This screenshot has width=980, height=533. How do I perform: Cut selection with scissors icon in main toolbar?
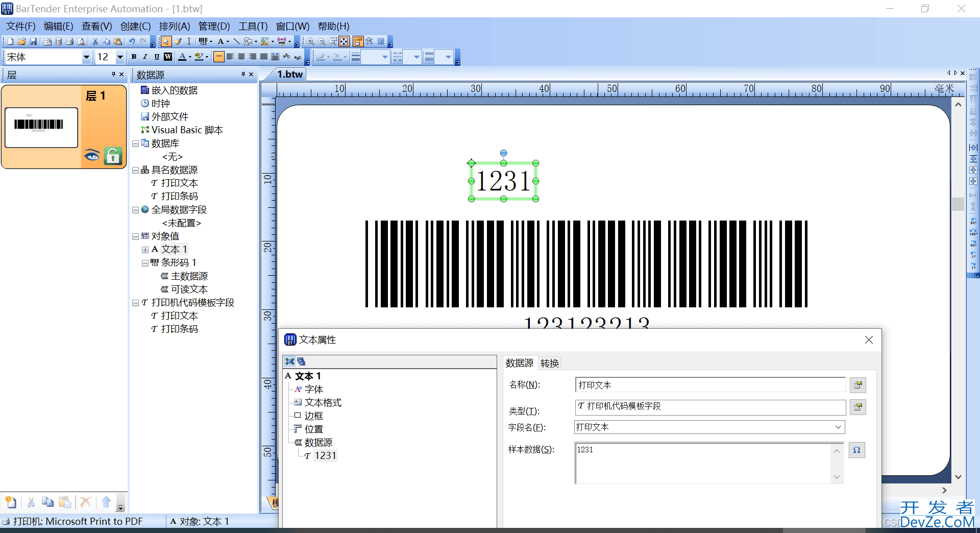click(x=95, y=41)
